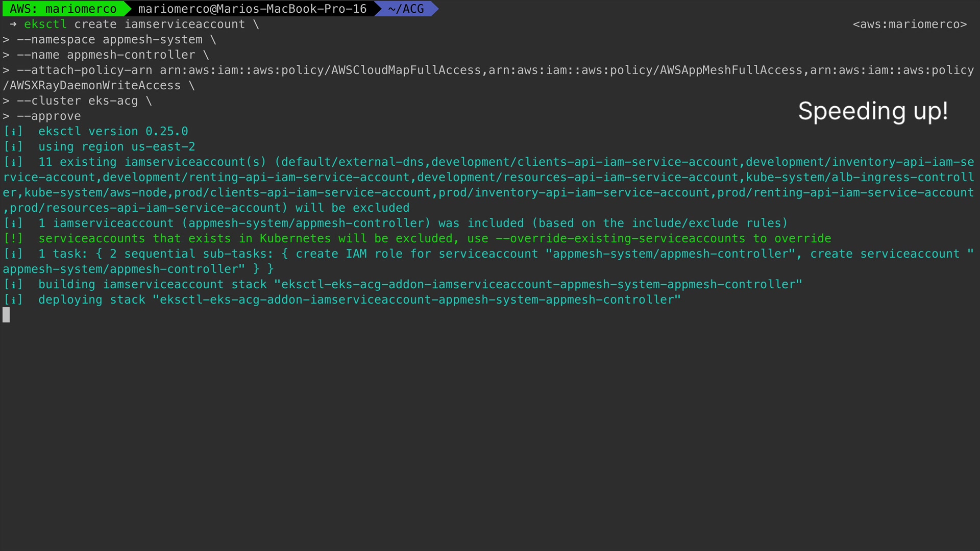The height and width of the screenshot is (551, 980).
Task: Click the [i] marker beside using region
Action: click(13, 146)
